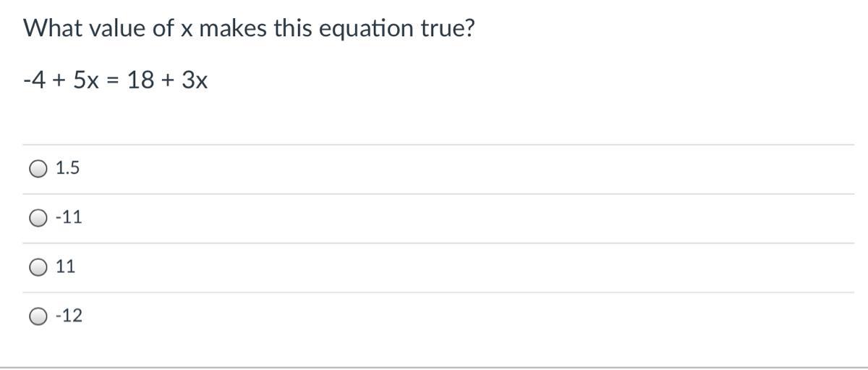868x370 pixels.
Task: Choose the -11 radio button
Action: 38,217
